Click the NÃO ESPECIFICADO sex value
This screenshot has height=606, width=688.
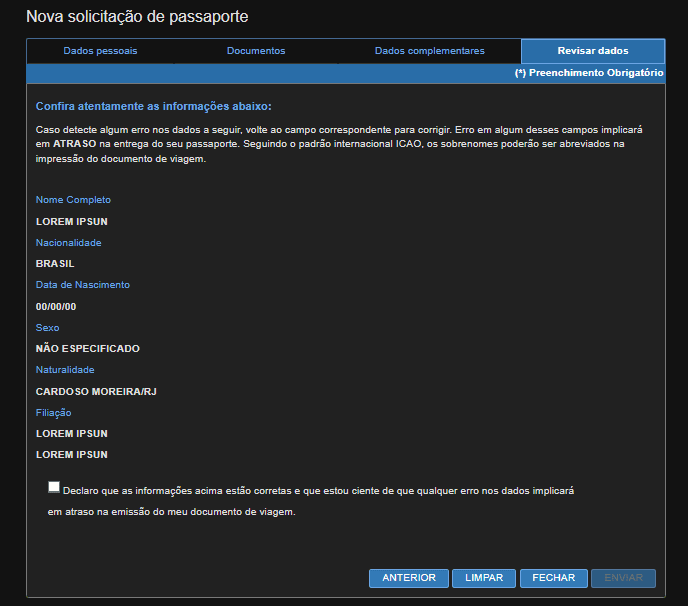[88, 349]
